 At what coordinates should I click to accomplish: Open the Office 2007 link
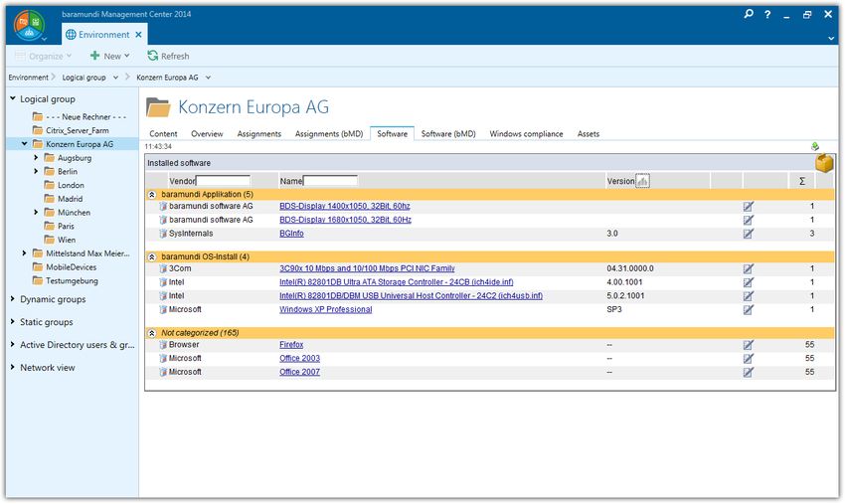pos(299,372)
